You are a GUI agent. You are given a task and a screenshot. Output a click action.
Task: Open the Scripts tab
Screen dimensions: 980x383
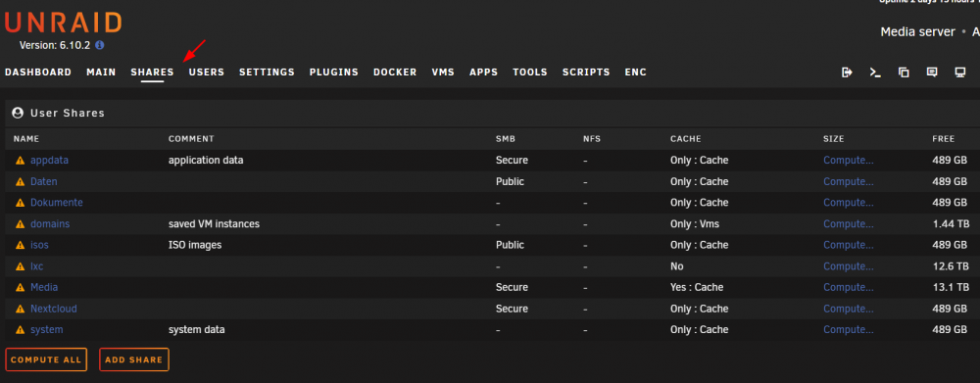[x=586, y=72]
